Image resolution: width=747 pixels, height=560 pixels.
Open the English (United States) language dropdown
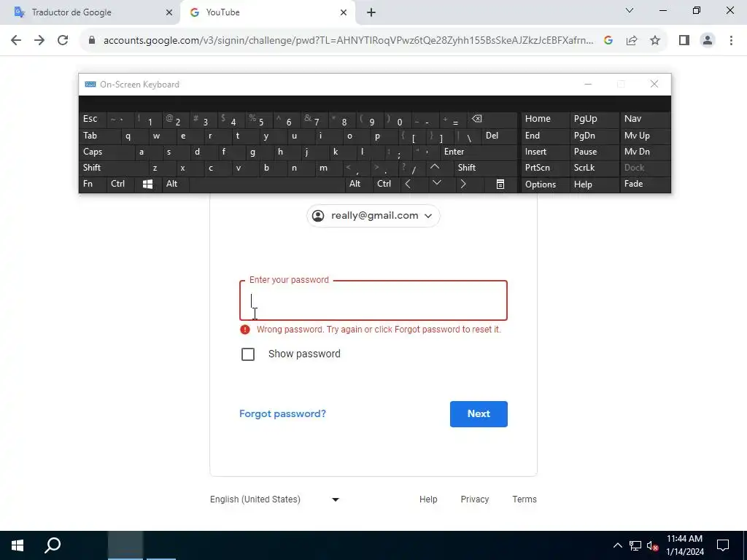(275, 499)
